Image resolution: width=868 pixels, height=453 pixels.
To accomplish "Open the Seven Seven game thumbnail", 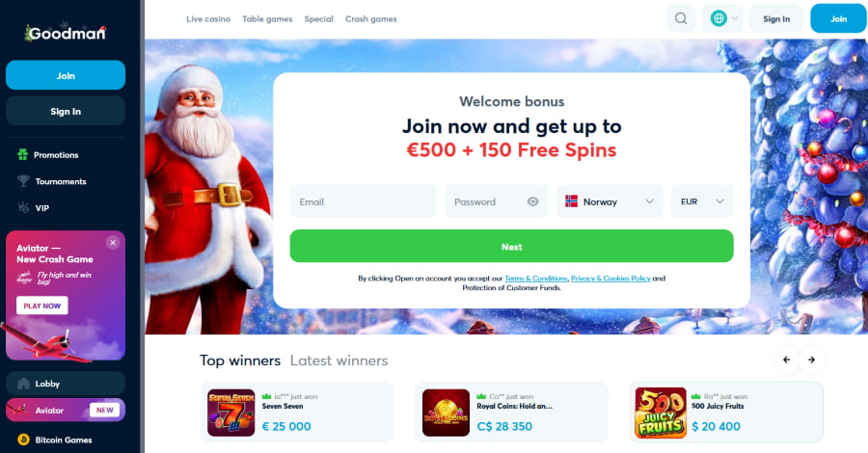I will 231,413.
